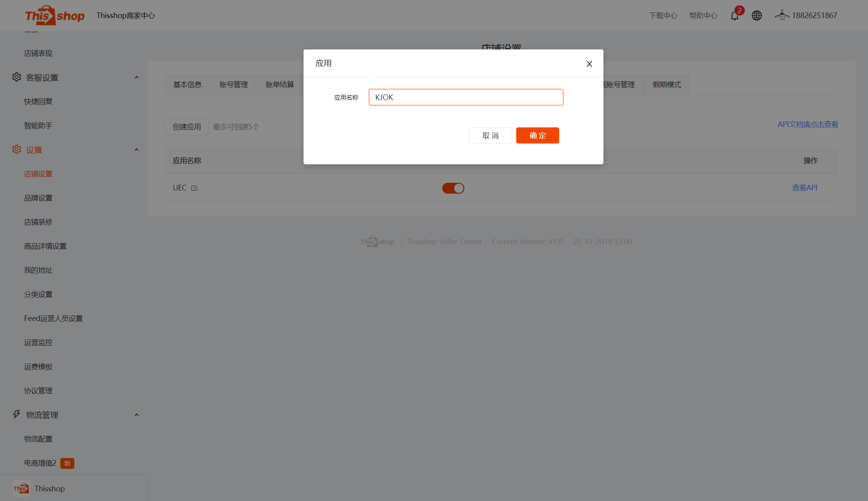Click the Thisshop store name at sidebar bottom
Viewport: 868px width, 501px height.
click(49, 489)
